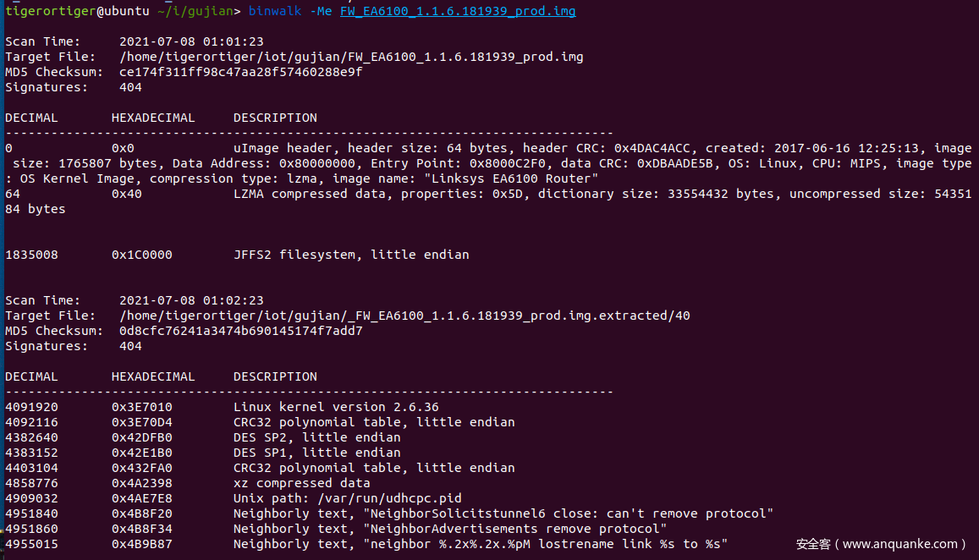979x560 pixels.
Task: Click the DES SP2 little endian entry
Action: [x=316, y=437]
